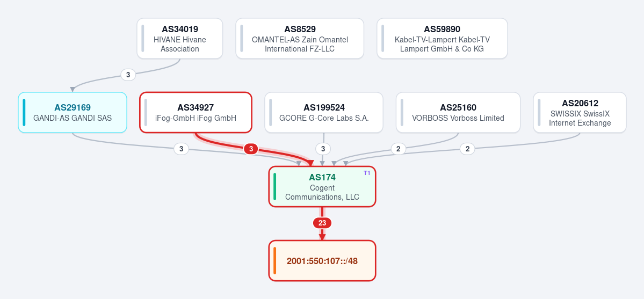This screenshot has height=299, width=644.
Task: Select the 2001:550:107::/48 prefix node
Action: click(322, 261)
